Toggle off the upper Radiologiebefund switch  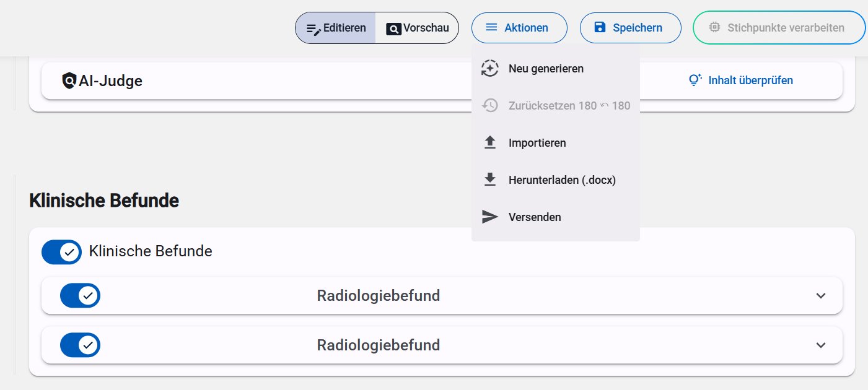coord(80,296)
